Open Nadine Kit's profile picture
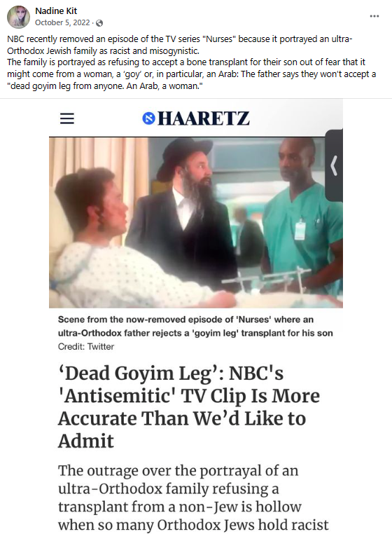The image size is (392, 534). [18, 17]
